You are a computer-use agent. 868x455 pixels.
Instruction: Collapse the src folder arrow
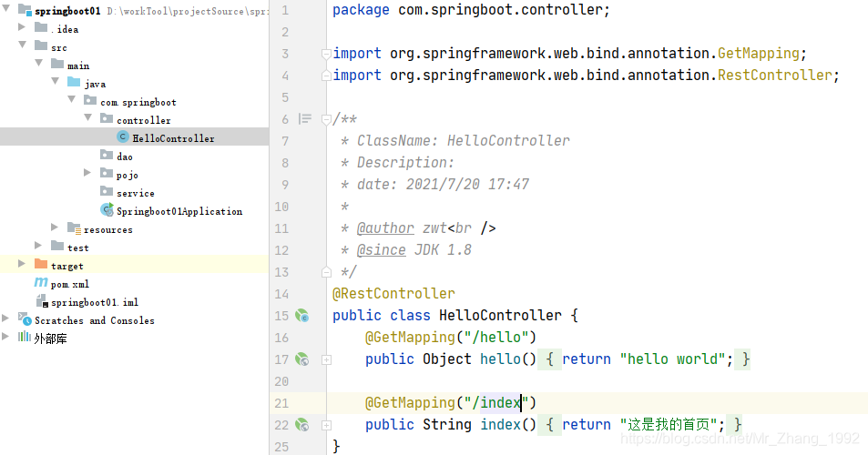tap(23, 45)
